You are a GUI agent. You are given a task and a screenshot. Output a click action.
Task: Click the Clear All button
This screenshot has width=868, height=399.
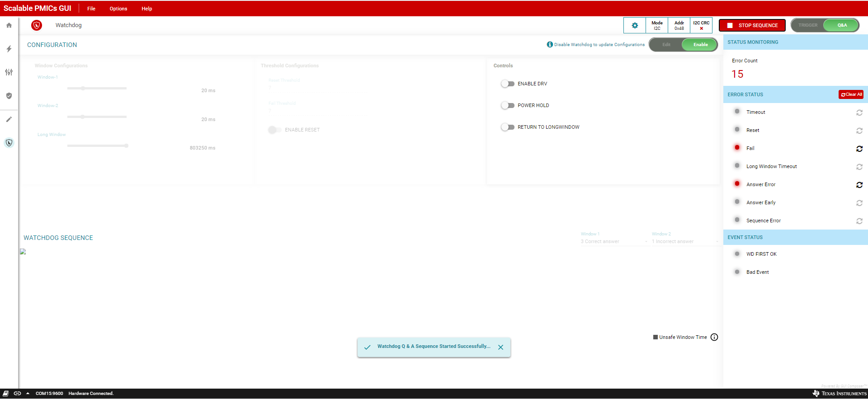pyautogui.click(x=851, y=94)
